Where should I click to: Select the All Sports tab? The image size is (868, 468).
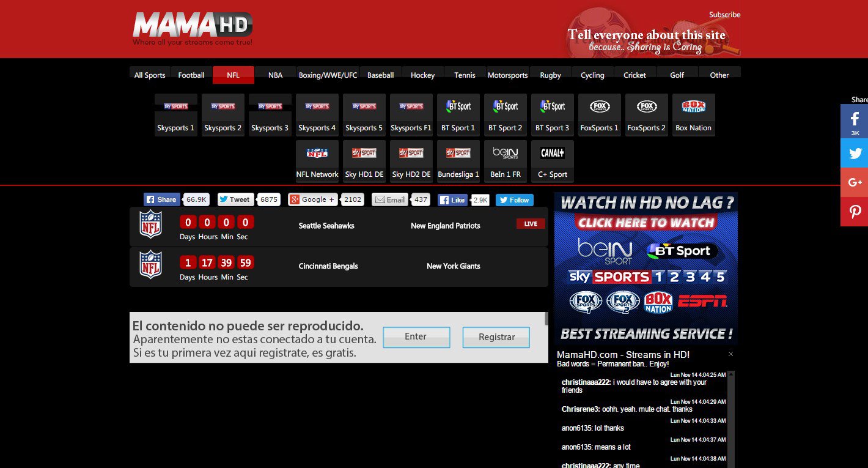click(x=150, y=75)
